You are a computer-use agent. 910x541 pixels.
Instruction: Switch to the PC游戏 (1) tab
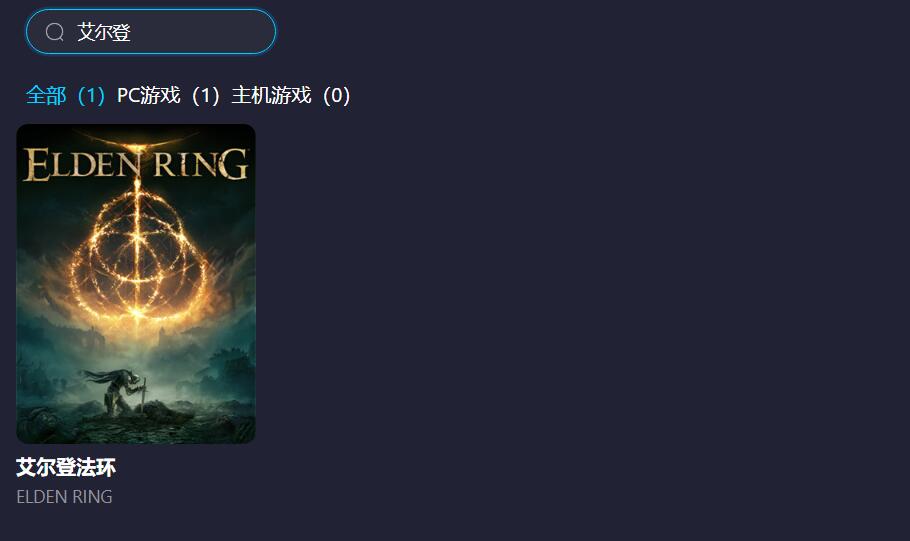tap(168, 95)
